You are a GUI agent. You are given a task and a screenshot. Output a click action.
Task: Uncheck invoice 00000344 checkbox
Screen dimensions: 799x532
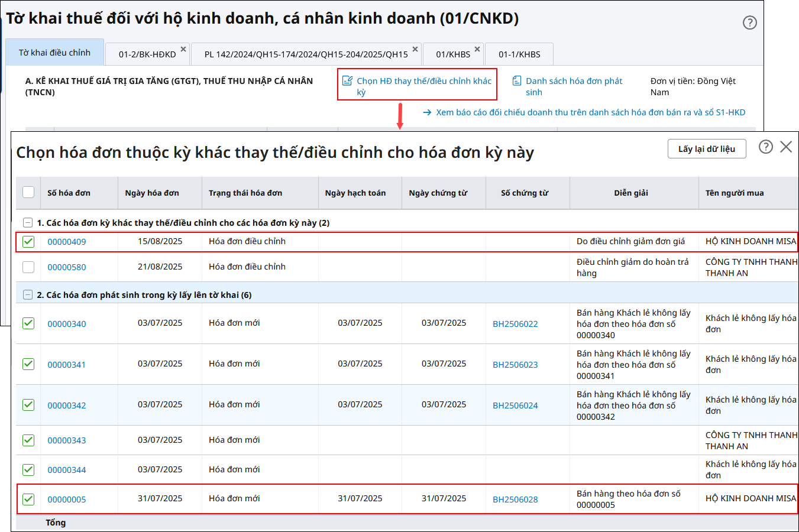[28, 470]
